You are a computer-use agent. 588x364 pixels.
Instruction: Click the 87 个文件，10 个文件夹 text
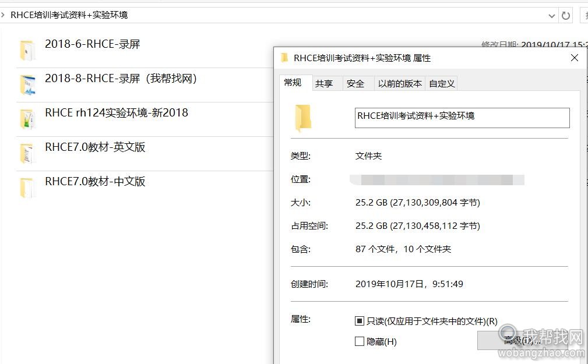(403, 249)
